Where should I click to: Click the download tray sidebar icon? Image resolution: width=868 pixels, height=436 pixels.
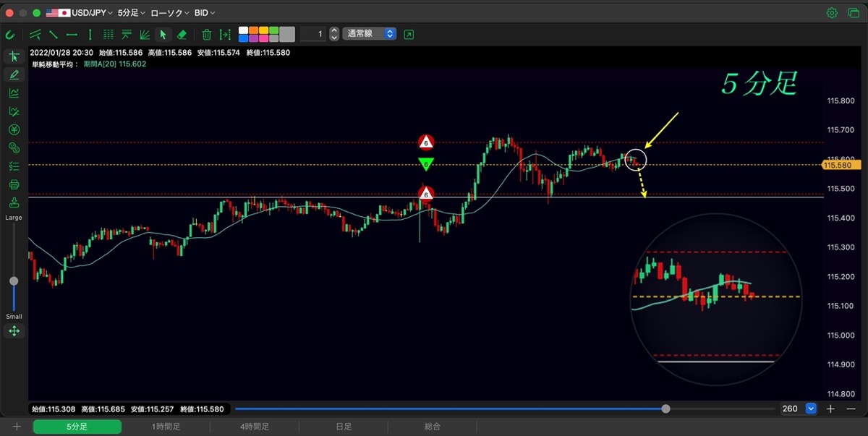14,202
